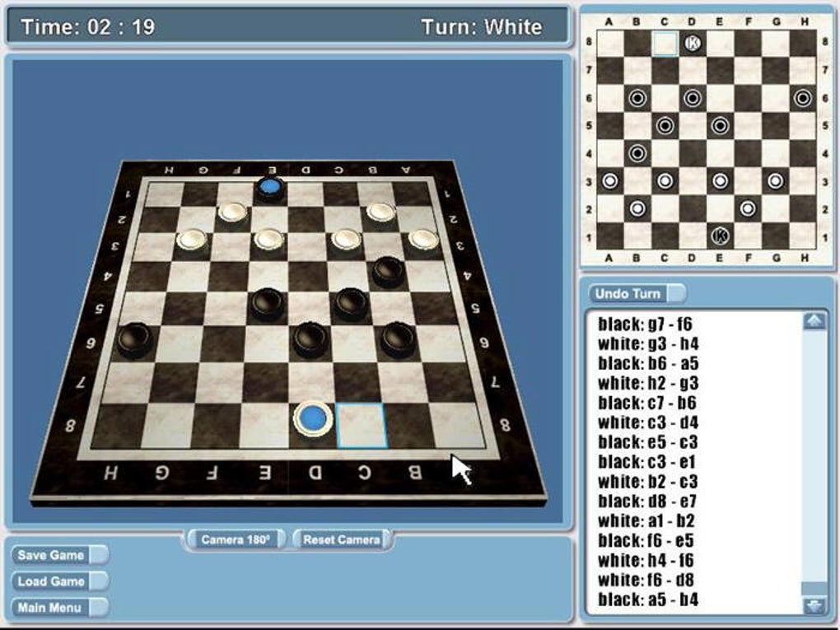The height and width of the screenshot is (630, 840).
Task: Click the 'Turn: White' indicator
Action: click(482, 27)
